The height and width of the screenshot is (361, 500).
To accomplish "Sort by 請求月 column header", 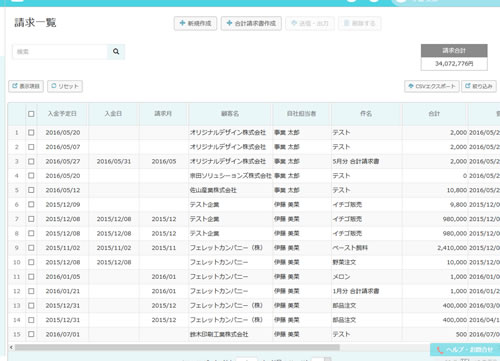I will [x=163, y=114].
